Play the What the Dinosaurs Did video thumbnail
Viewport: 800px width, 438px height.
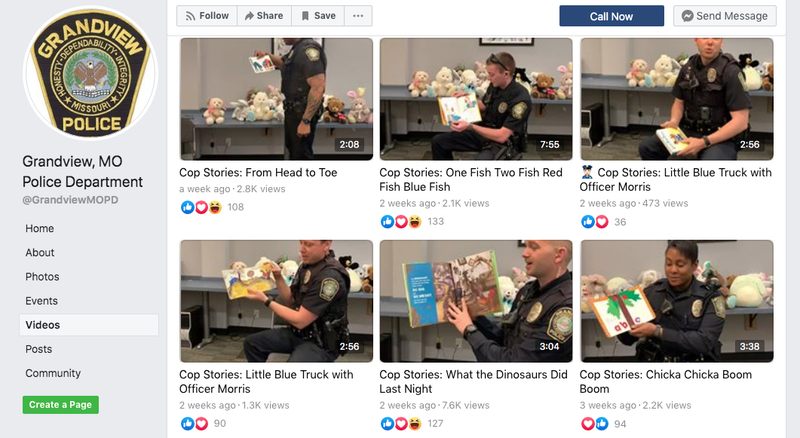click(x=476, y=301)
